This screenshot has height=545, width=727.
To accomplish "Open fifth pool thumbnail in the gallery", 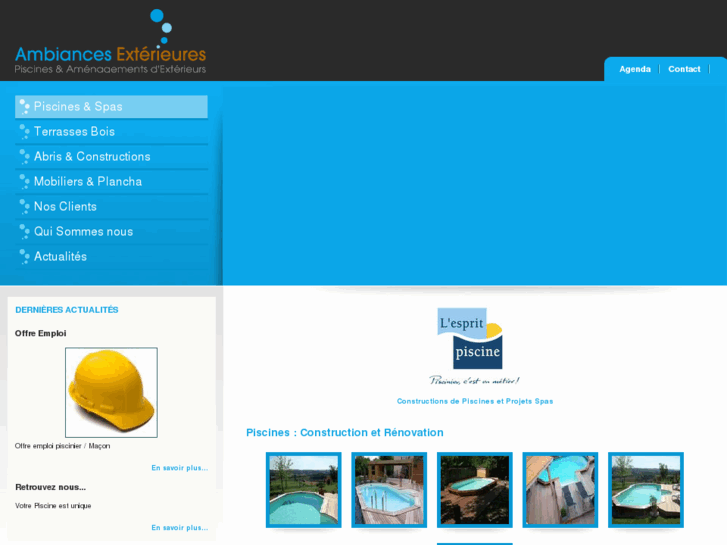I will tap(646, 490).
